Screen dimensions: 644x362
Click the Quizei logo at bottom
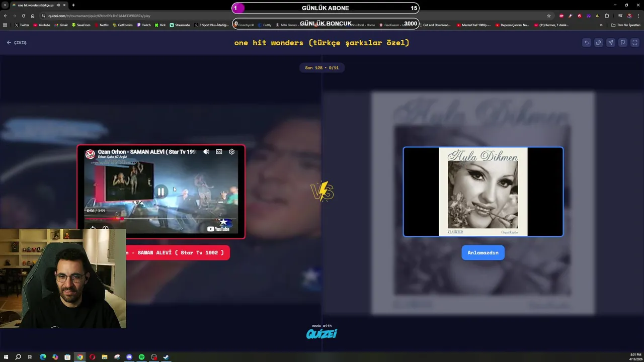click(321, 334)
